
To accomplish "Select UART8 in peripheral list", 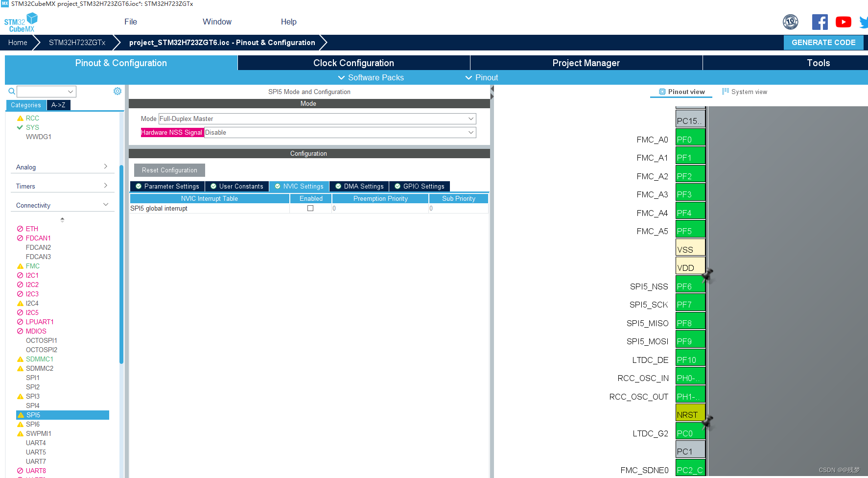I will point(36,471).
